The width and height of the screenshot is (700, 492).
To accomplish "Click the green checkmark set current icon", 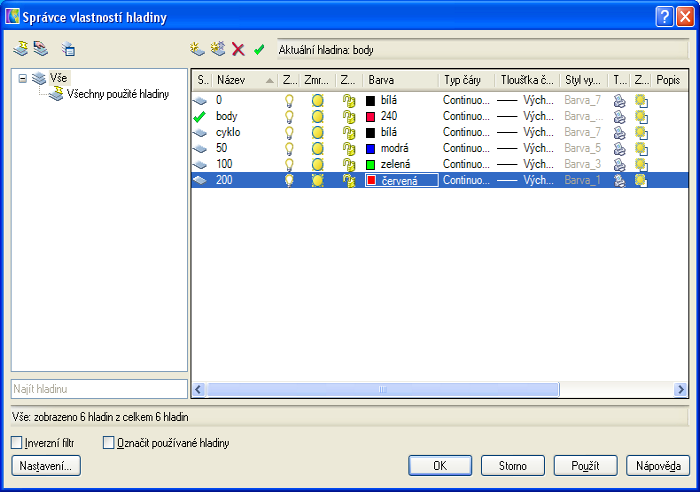I will coord(259,48).
